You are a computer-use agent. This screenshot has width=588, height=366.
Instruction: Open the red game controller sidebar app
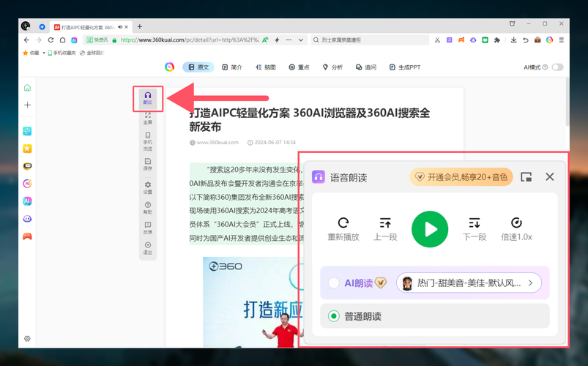[27, 236]
